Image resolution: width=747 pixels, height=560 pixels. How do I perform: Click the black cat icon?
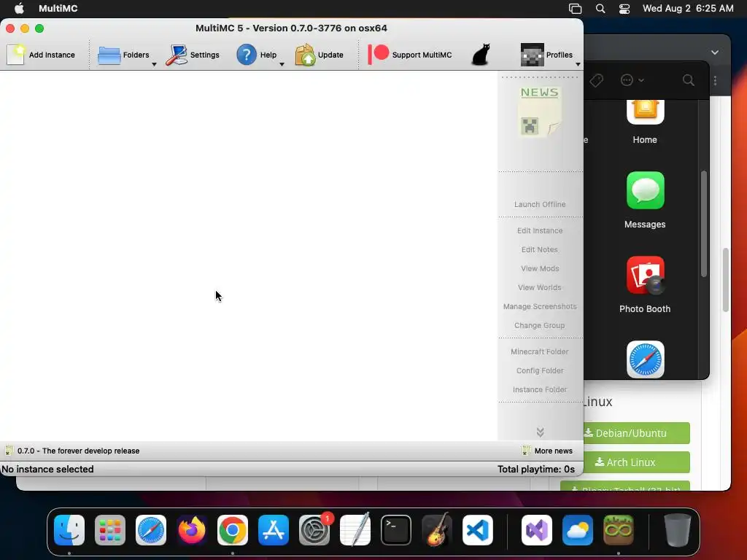coord(481,55)
